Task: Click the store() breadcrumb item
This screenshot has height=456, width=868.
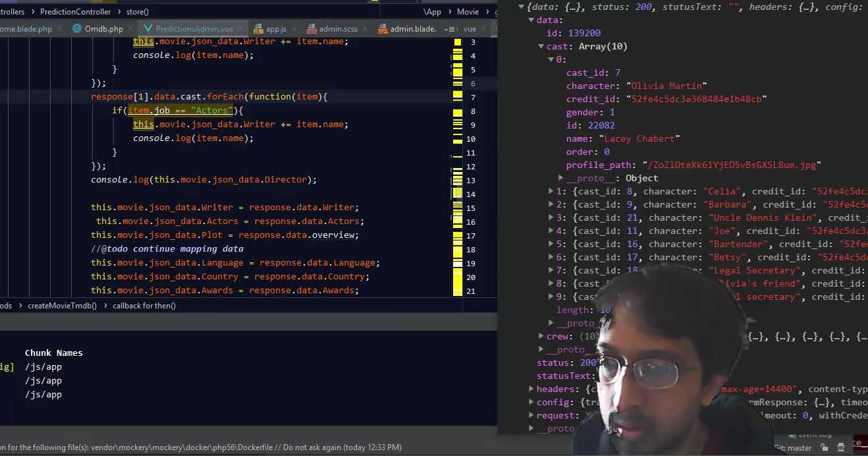Action: point(137,12)
